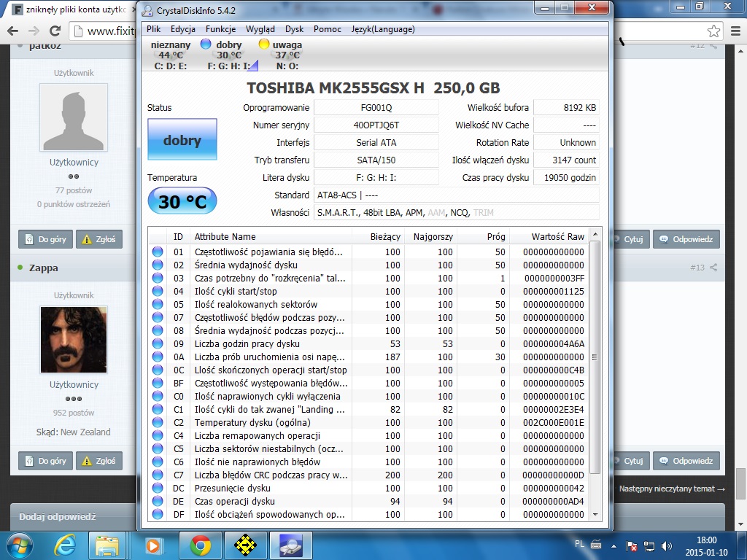747x560 pixels.
Task: Bookmark page with the star icon
Action: click(x=713, y=31)
